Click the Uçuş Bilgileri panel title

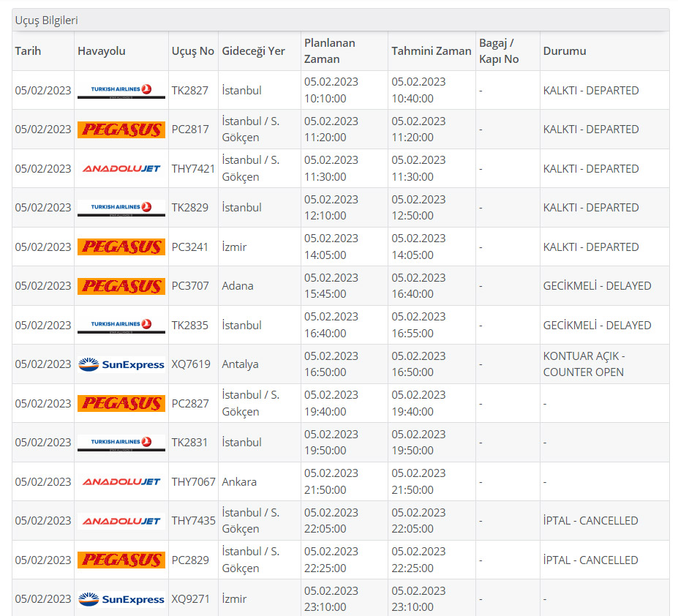(x=47, y=20)
